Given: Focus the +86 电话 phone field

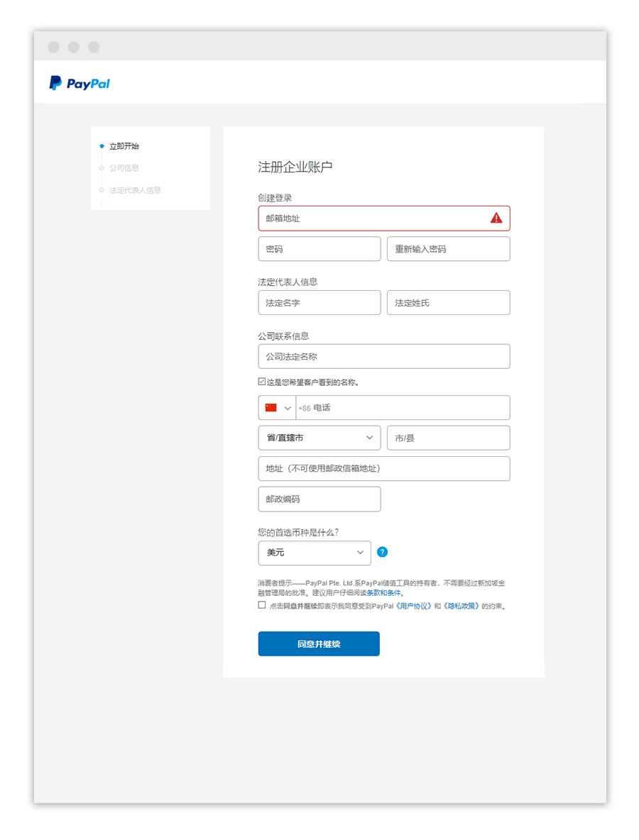Looking at the screenshot, I should click(403, 408).
